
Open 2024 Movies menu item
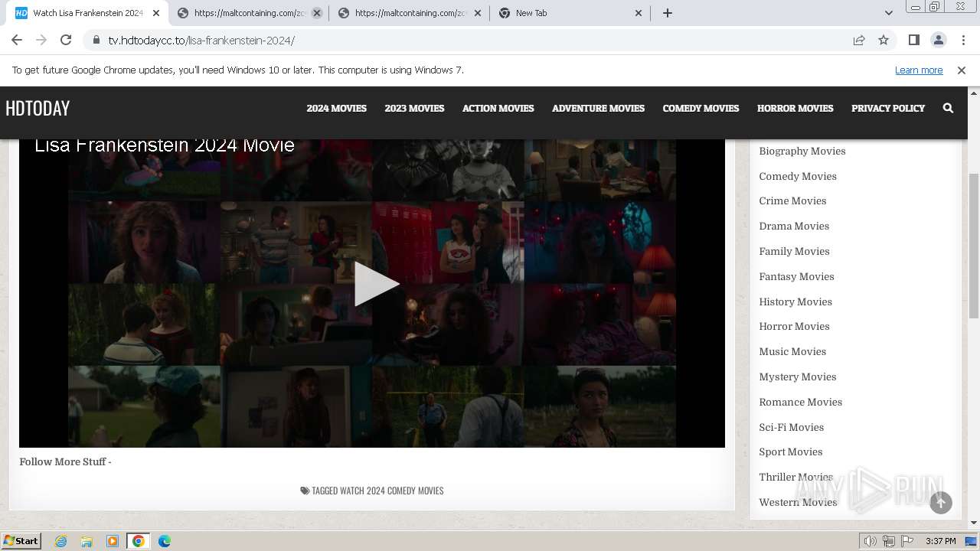point(336,108)
